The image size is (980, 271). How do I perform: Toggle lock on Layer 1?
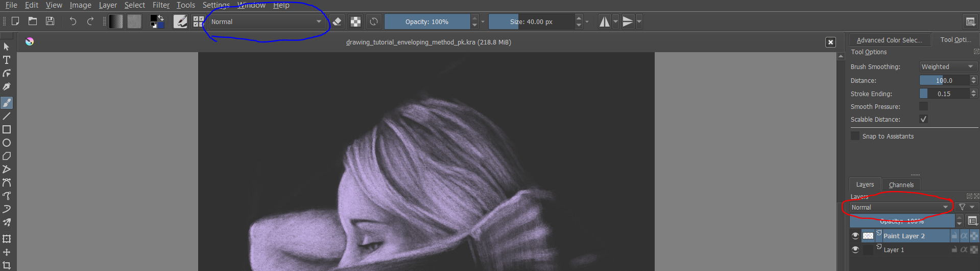(x=954, y=250)
